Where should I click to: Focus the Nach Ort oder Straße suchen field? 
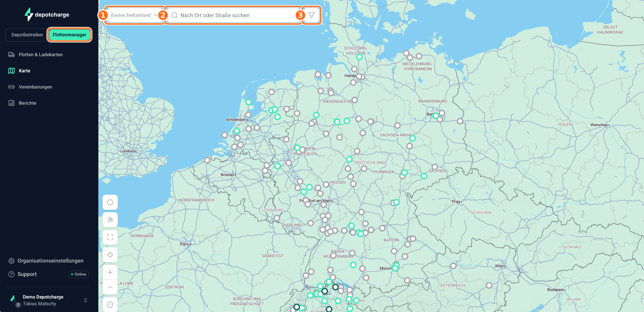pos(234,15)
